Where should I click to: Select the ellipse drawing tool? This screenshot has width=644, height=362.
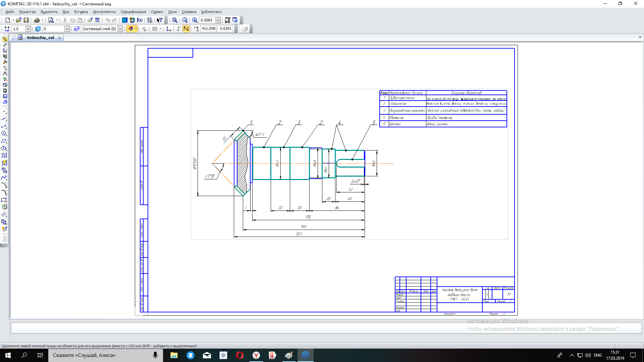pyautogui.click(x=4, y=148)
